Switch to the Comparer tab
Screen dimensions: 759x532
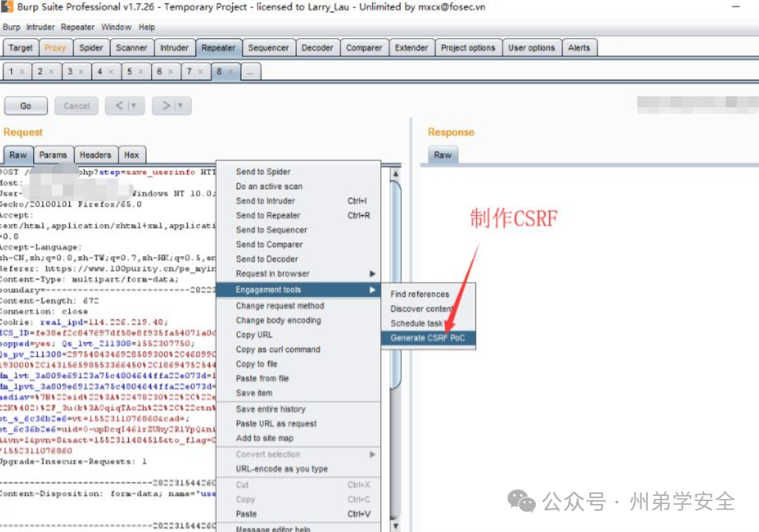click(x=364, y=48)
